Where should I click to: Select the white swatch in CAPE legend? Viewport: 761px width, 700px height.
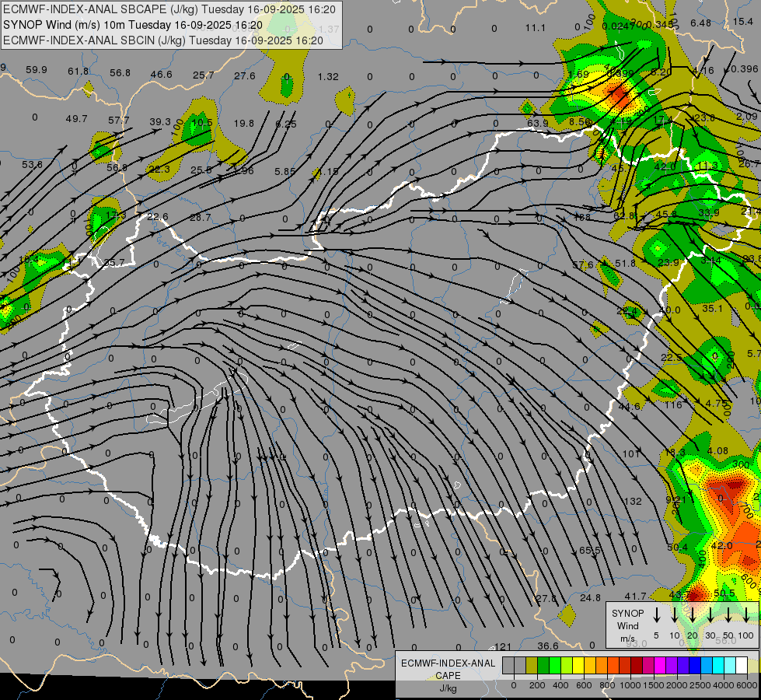click(741, 665)
